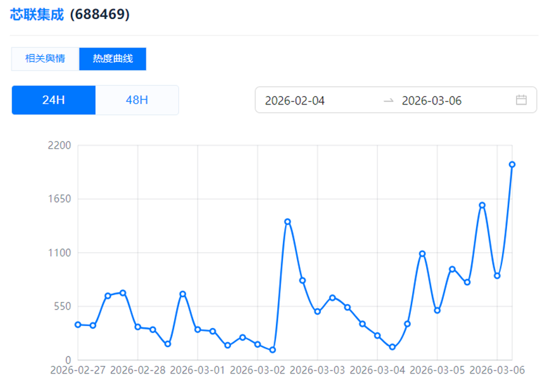Click the stock code (688469) text
The width and height of the screenshot is (547, 392).
(99, 15)
